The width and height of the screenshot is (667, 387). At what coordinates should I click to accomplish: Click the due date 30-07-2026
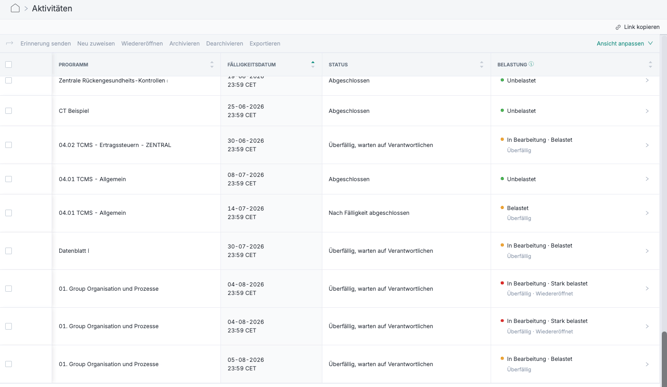246,247
